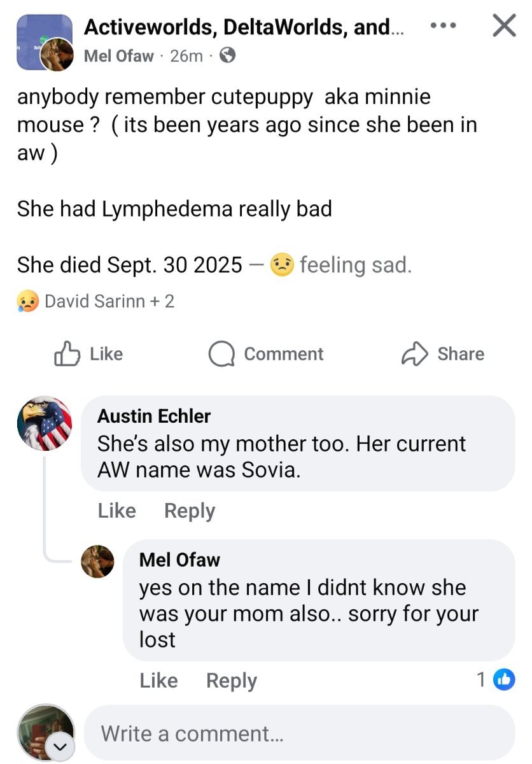Tap the Share arrow icon

coord(414,354)
